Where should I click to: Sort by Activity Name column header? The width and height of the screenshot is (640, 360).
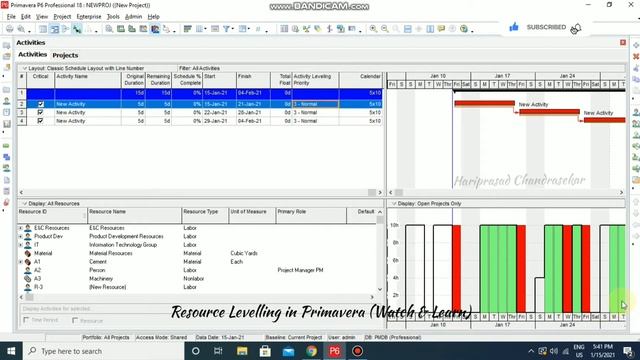click(x=88, y=80)
